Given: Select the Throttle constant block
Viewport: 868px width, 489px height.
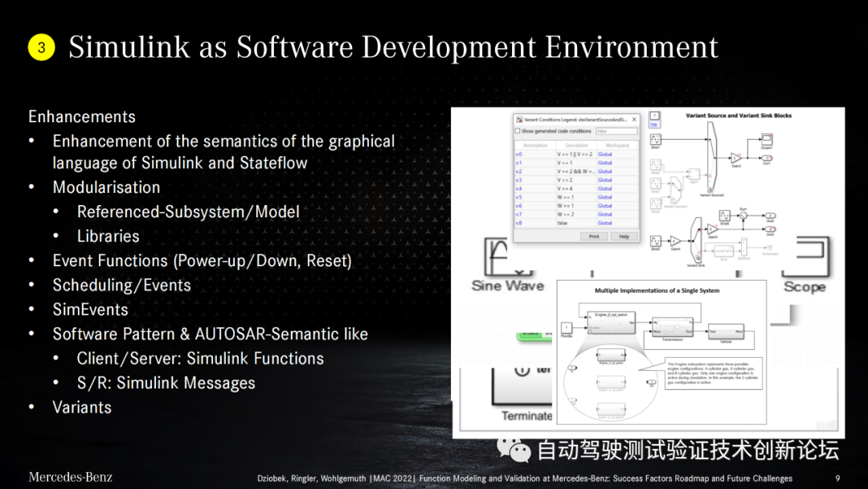Looking at the screenshot, I should click(x=567, y=328).
